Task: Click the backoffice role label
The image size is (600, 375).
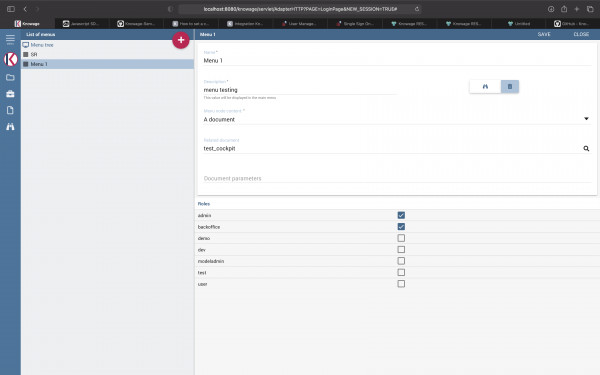Action: point(209,227)
